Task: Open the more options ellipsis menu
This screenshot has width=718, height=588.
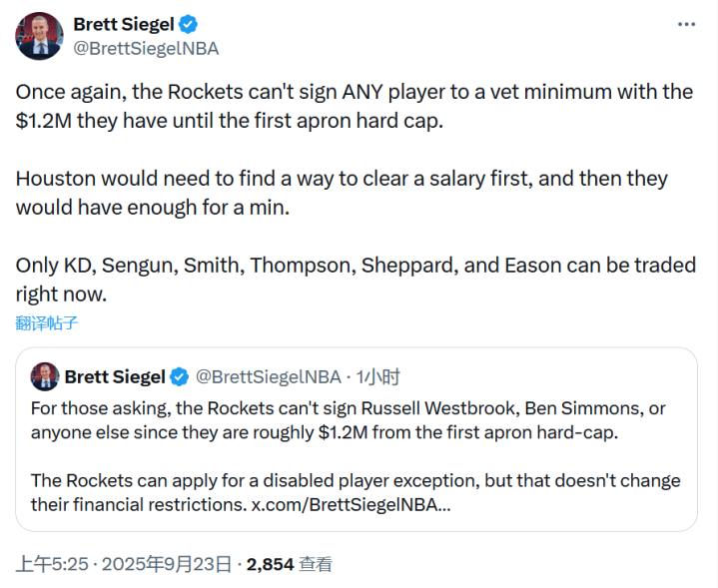Action: pyautogui.click(x=686, y=24)
